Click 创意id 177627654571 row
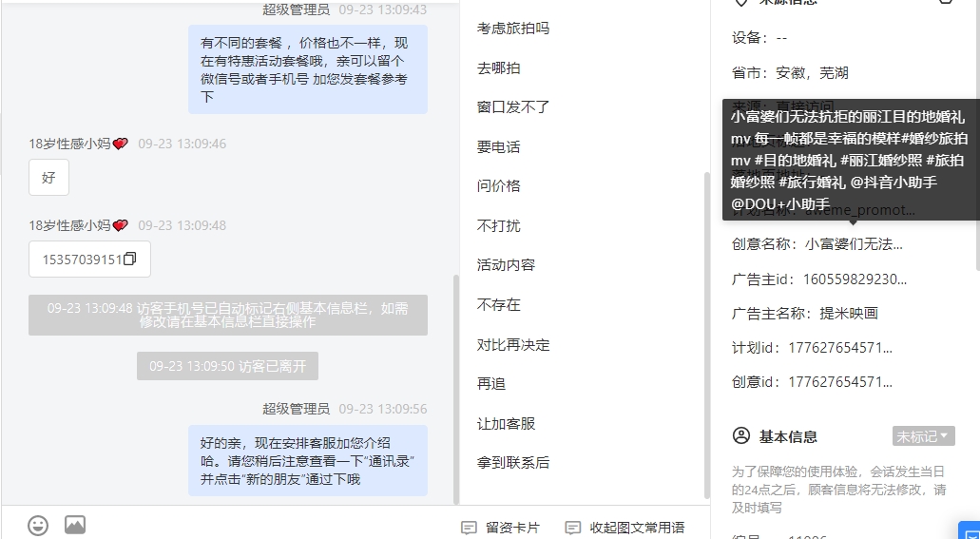This screenshot has width=980, height=539. pyautogui.click(x=813, y=382)
